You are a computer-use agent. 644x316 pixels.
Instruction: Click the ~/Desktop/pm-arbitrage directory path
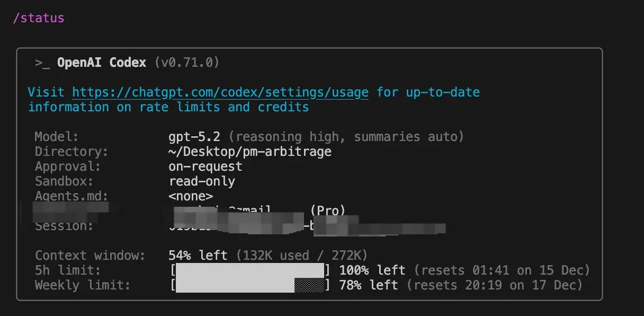click(x=250, y=152)
